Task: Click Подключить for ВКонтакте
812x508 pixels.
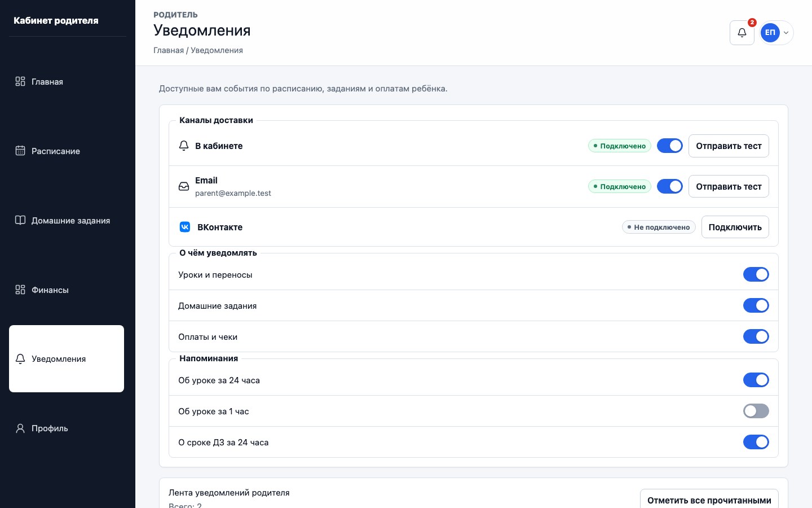Action: pos(735,227)
